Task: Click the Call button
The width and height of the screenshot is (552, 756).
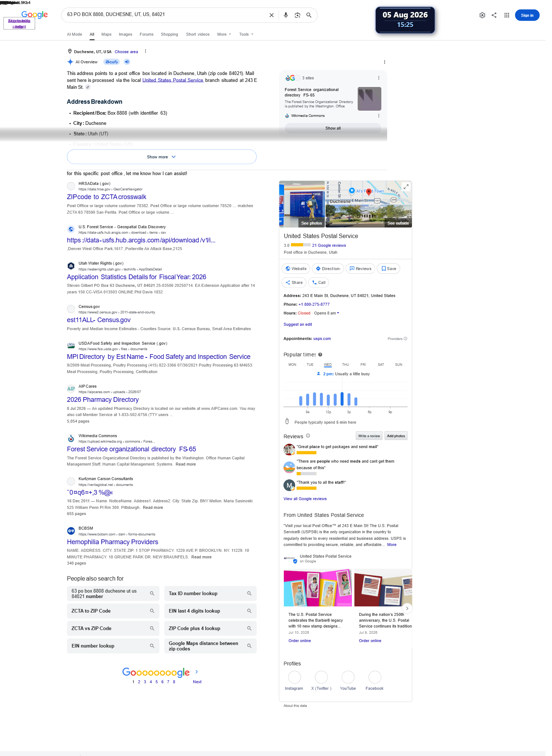Action: pyautogui.click(x=318, y=282)
